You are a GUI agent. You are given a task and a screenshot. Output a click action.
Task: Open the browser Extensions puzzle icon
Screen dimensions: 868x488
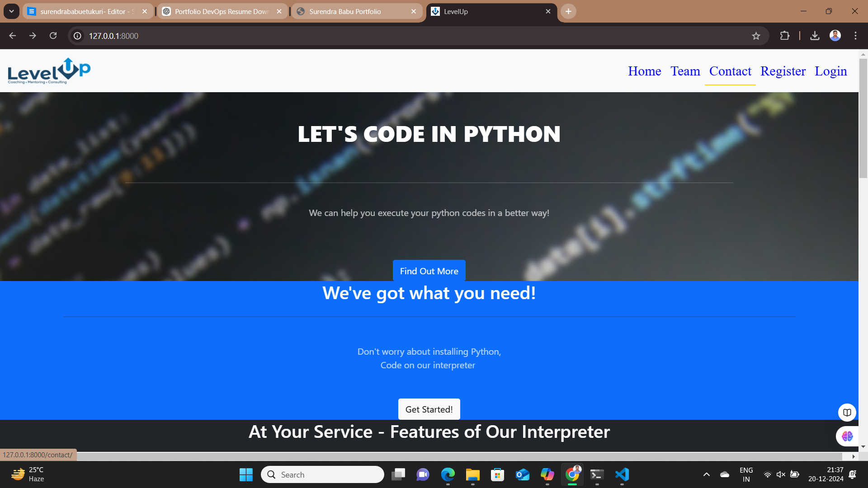(x=785, y=36)
